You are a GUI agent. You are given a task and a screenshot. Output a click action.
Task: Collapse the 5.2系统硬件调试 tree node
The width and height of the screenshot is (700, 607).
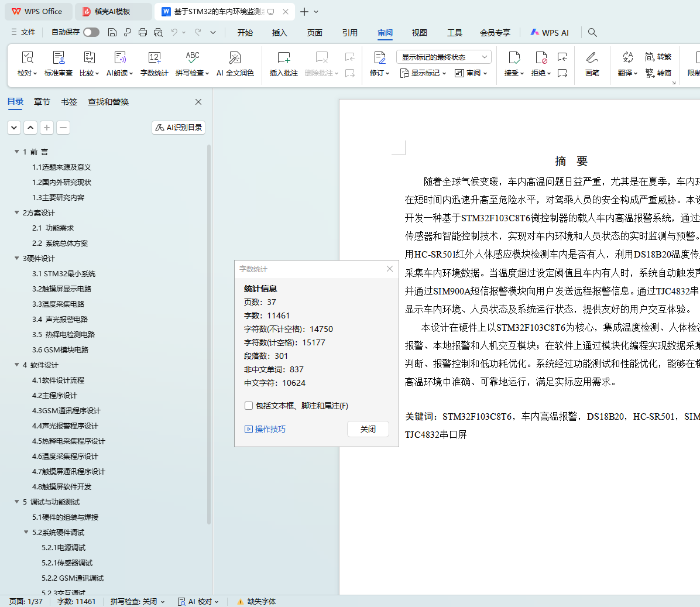(26, 532)
